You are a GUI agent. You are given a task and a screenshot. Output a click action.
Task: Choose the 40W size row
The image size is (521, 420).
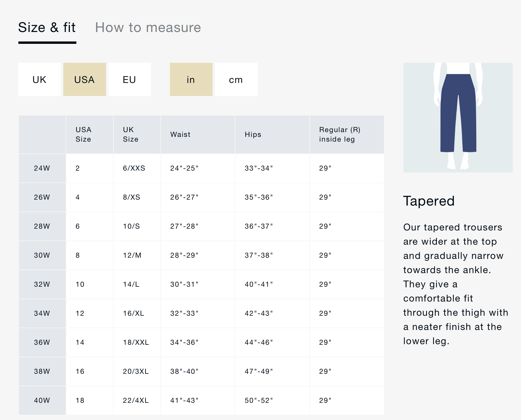[x=42, y=400]
